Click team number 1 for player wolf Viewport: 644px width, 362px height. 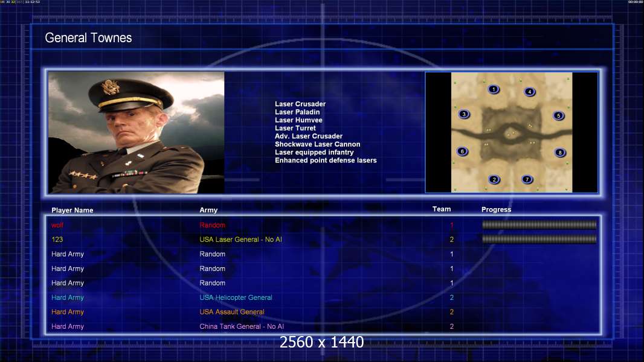point(452,225)
